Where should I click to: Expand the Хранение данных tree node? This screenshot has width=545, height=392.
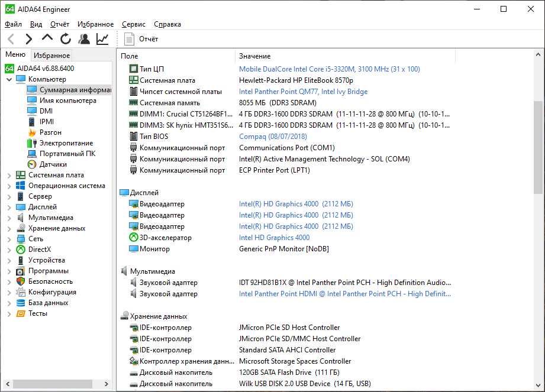click(x=9, y=229)
